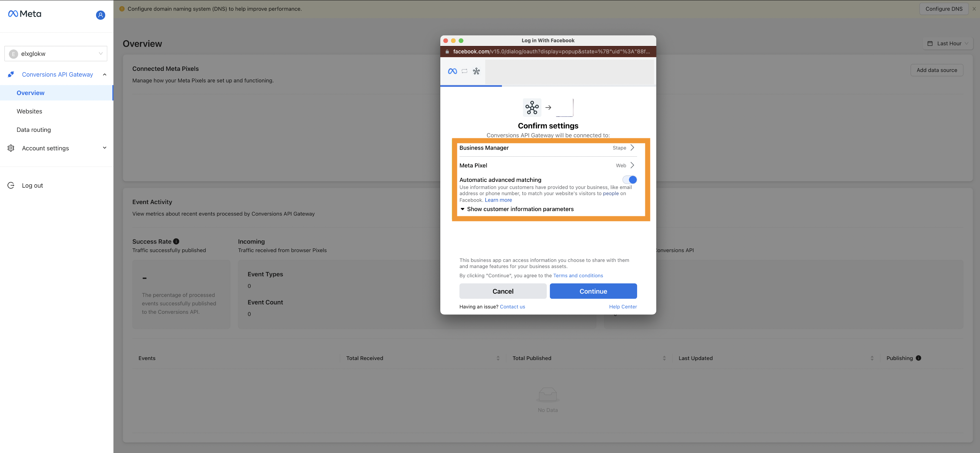
Task: Click the calendar icon beside Last Hour
Action: click(930, 43)
